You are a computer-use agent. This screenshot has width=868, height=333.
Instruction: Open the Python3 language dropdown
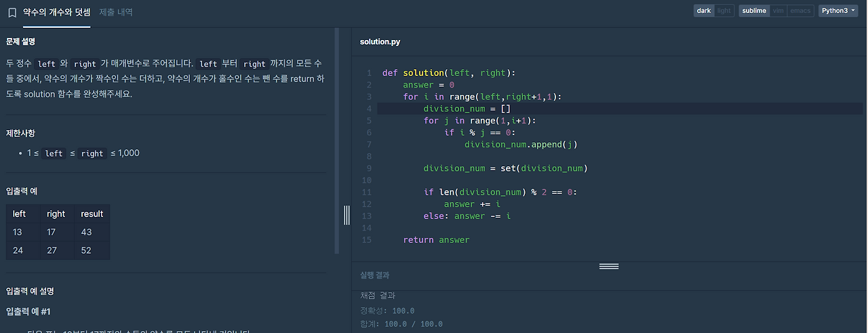pyautogui.click(x=838, y=11)
